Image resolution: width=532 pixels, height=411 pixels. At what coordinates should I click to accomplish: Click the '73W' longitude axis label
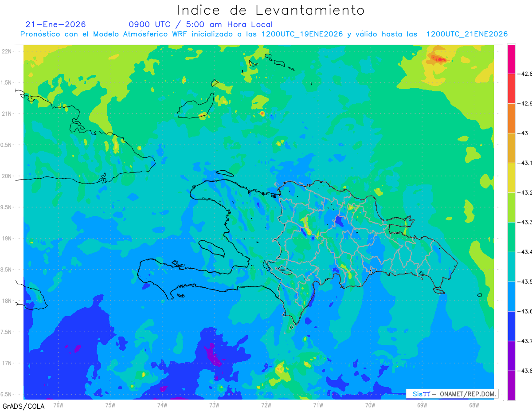[x=214, y=405]
